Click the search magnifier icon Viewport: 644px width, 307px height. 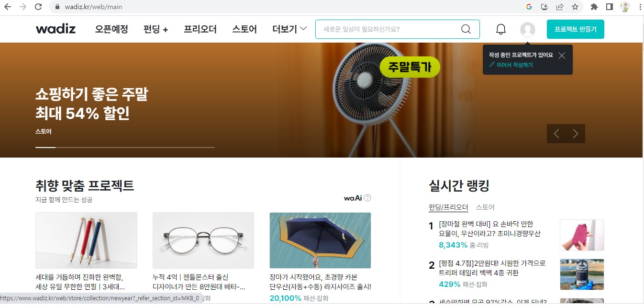click(x=466, y=29)
